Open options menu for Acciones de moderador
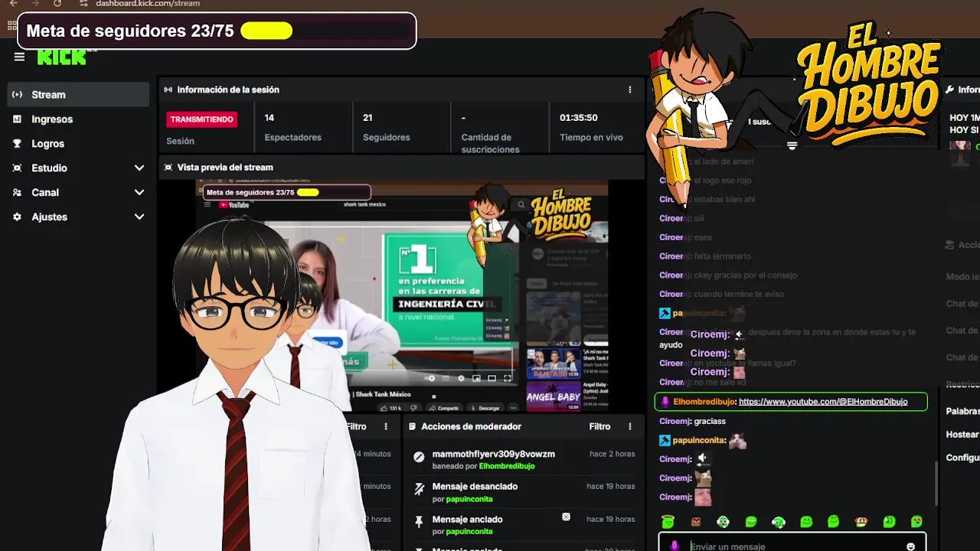The image size is (980, 551). pyautogui.click(x=630, y=426)
